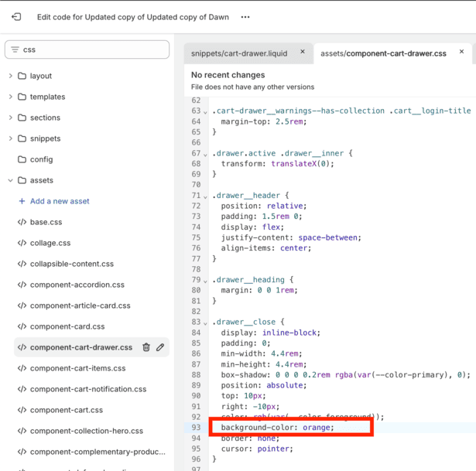The image size is (476, 471).
Task: Click line 93 background-color: orange
Action: [277, 428]
